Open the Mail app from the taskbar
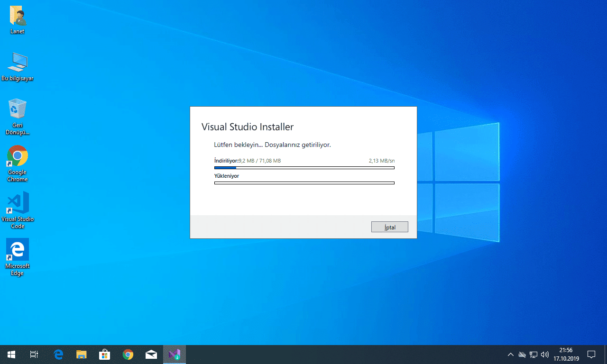The image size is (607, 364). coord(151,355)
